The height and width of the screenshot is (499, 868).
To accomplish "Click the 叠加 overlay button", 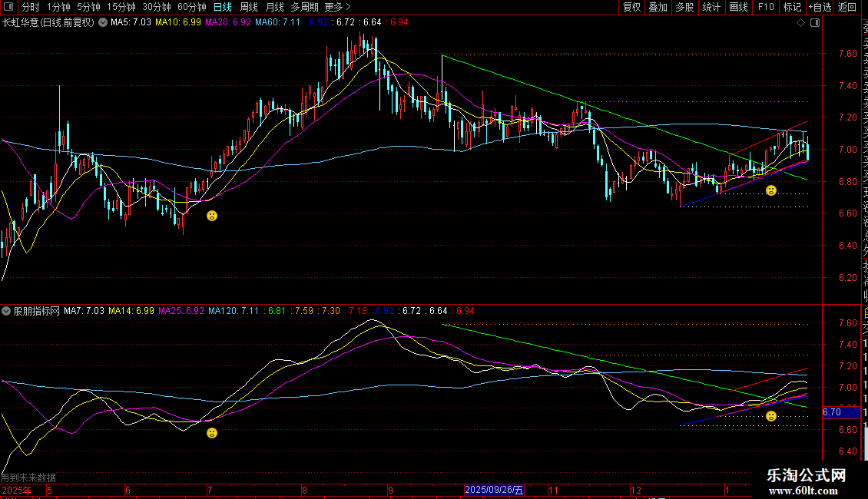I will 658,7.
